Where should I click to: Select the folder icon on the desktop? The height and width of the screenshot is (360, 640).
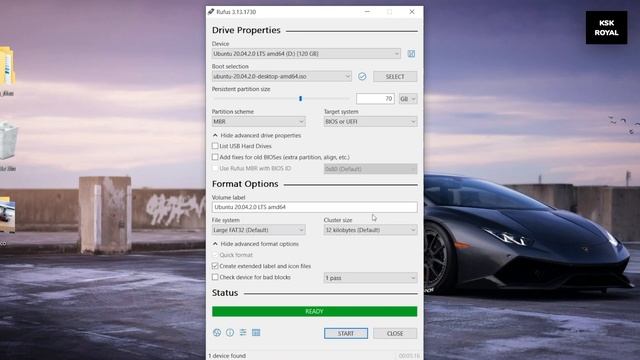coord(7,66)
